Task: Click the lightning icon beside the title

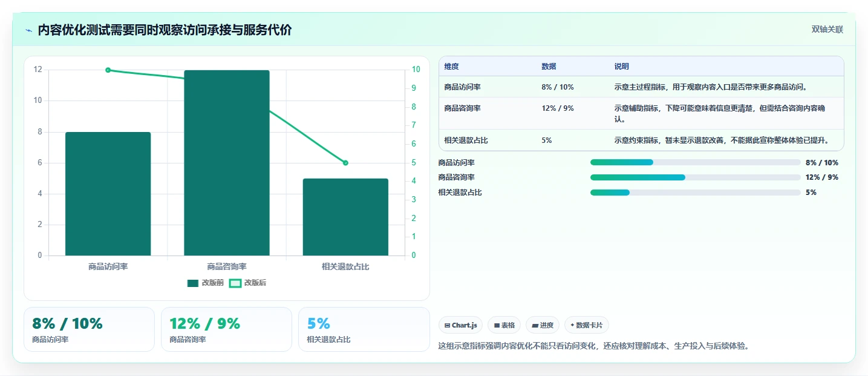Action: click(29, 30)
